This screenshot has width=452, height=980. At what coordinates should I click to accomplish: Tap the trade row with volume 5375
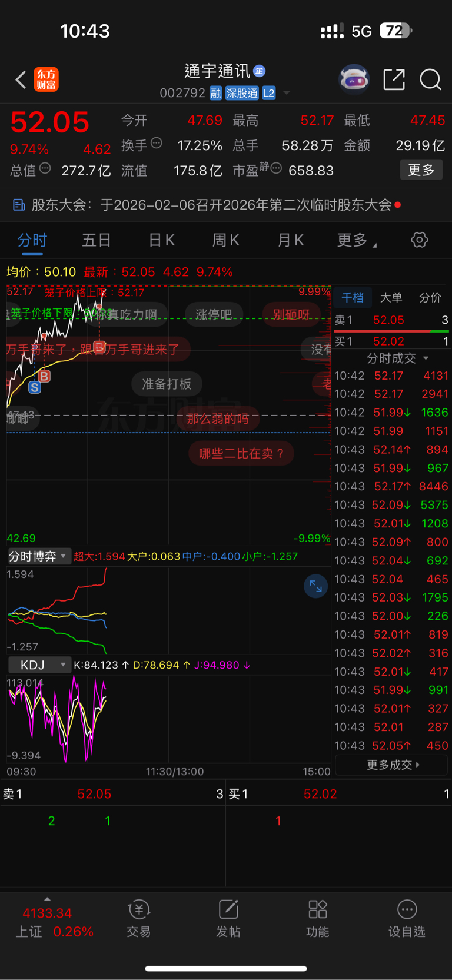tap(391, 505)
